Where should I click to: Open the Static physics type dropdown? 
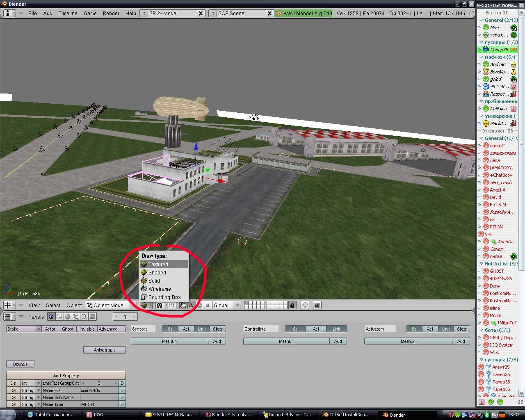[23, 329]
